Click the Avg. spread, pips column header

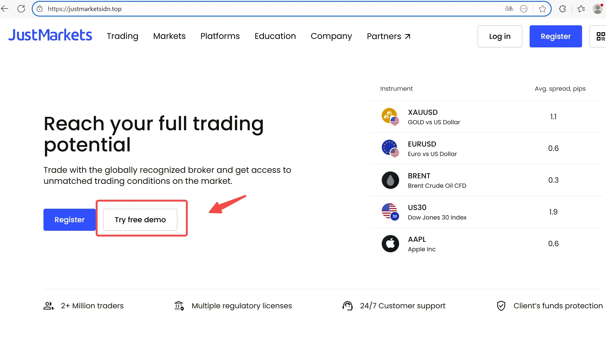point(560,89)
